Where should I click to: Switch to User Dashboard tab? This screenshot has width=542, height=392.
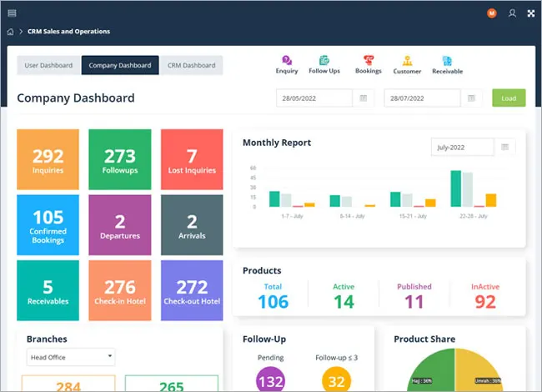coord(48,65)
